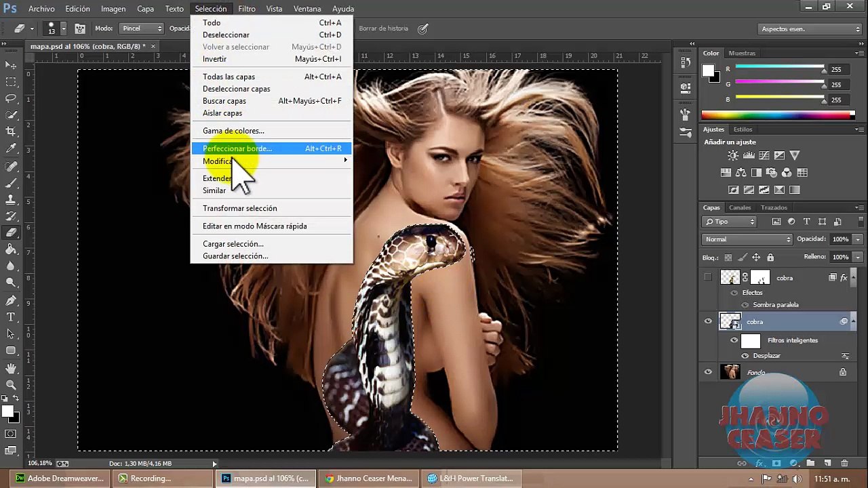Open Adobe Dreamweaver from the taskbar
This screenshot has width=868, height=488.
click(x=60, y=479)
